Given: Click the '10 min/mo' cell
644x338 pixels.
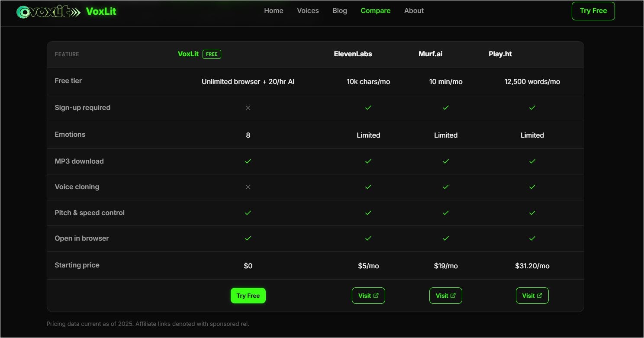Looking at the screenshot, I should click(x=446, y=81).
